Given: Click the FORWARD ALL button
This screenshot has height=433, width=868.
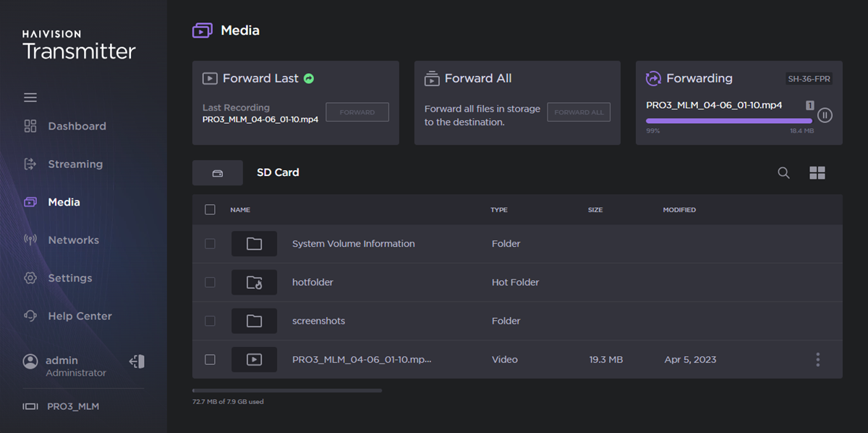Looking at the screenshot, I should coord(579,112).
